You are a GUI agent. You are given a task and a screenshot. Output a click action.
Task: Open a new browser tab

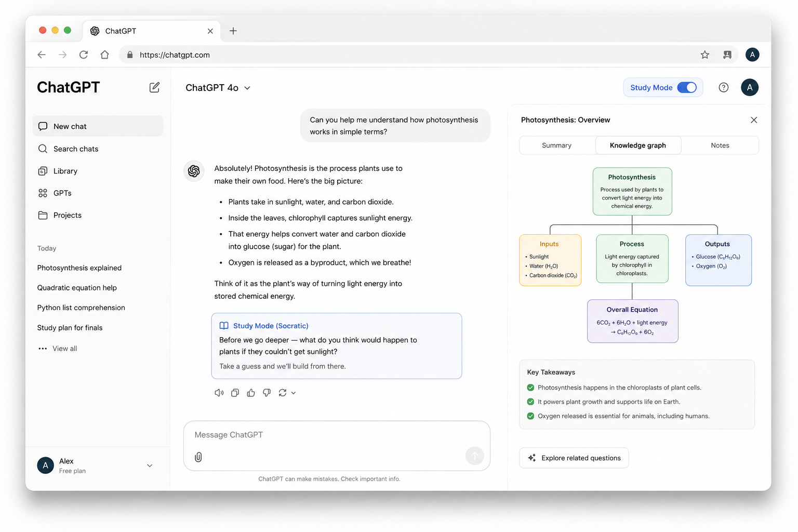click(x=233, y=31)
